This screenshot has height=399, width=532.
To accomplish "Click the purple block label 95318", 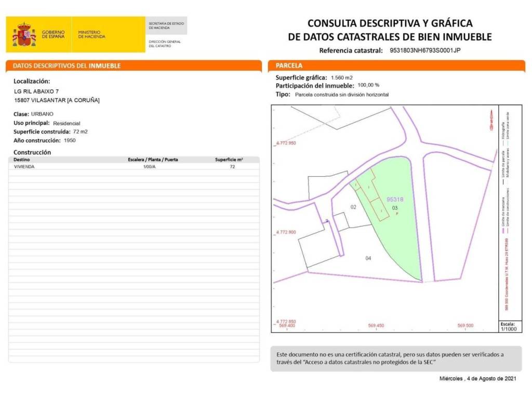I will [x=395, y=199].
